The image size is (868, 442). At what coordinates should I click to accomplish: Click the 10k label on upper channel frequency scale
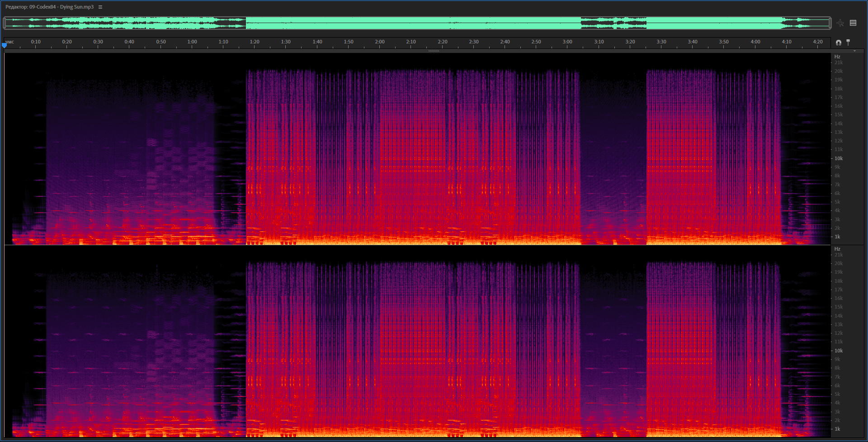click(839, 158)
